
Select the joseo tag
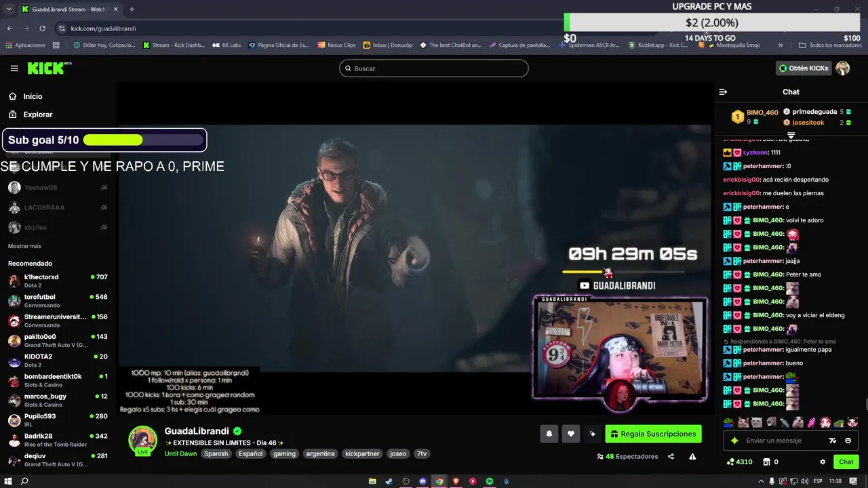[x=398, y=453]
